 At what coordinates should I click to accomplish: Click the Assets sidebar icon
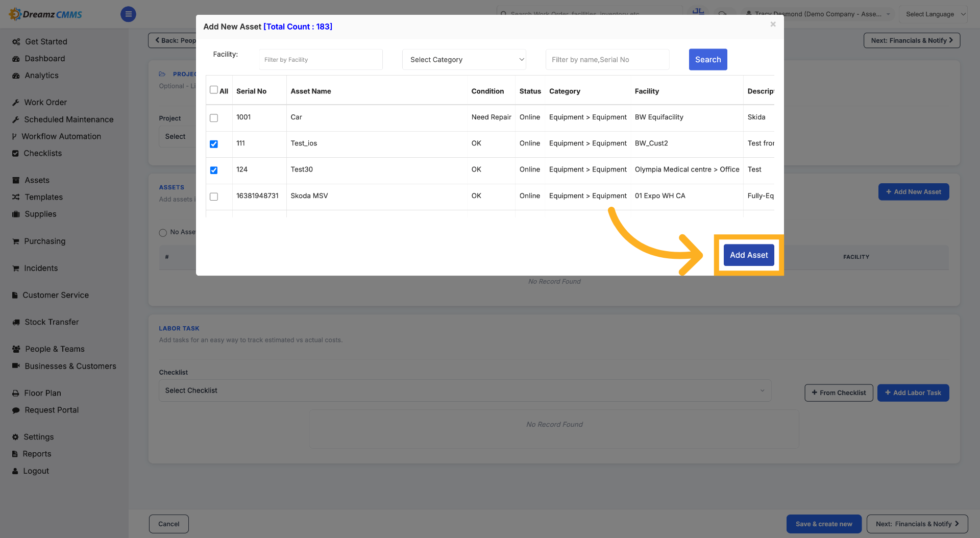click(16, 180)
